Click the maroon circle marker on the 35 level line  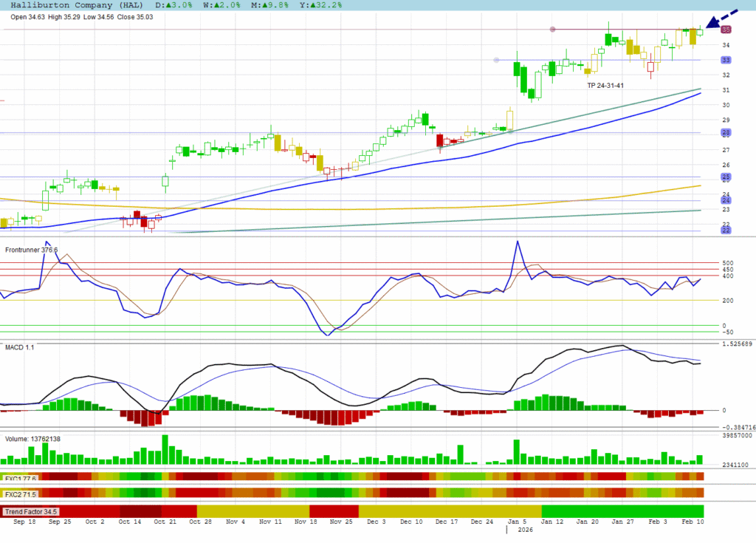point(552,30)
